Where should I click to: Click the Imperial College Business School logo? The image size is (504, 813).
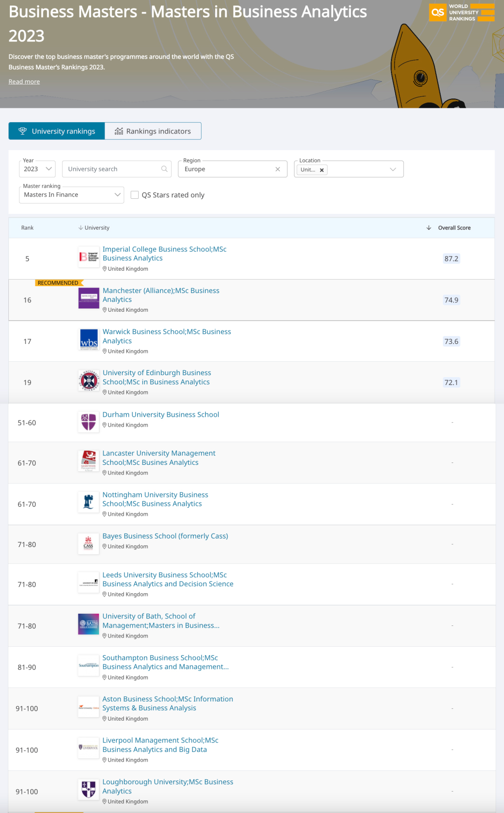coord(89,257)
